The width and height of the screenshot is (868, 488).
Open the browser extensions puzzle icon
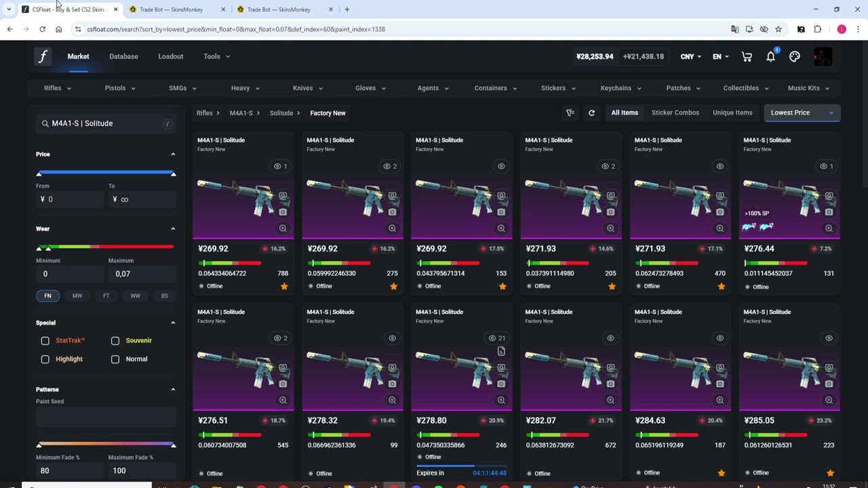pyautogui.click(x=817, y=29)
